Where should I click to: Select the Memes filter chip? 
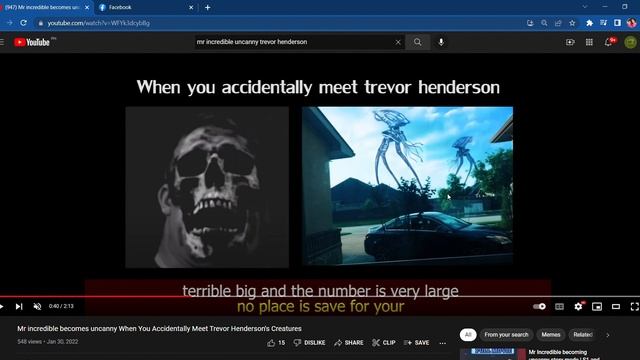point(551,335)
